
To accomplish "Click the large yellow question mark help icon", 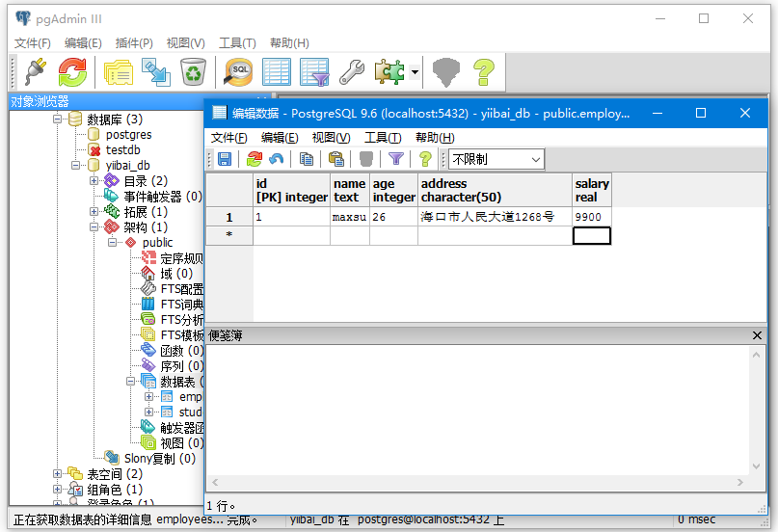I will click(483, 71).
